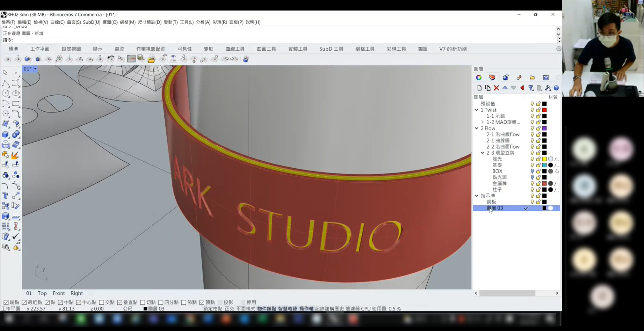Click the layer panel horizontal scrollbar

507,293
